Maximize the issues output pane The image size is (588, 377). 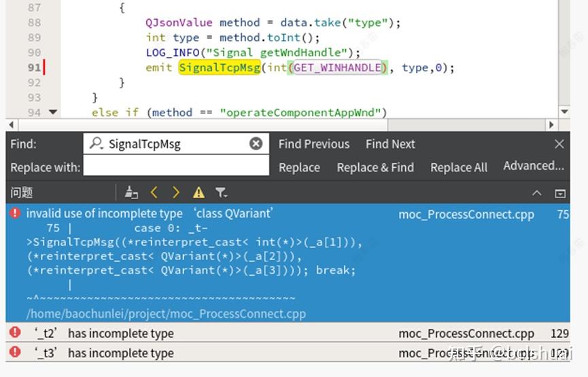point(560,193)
